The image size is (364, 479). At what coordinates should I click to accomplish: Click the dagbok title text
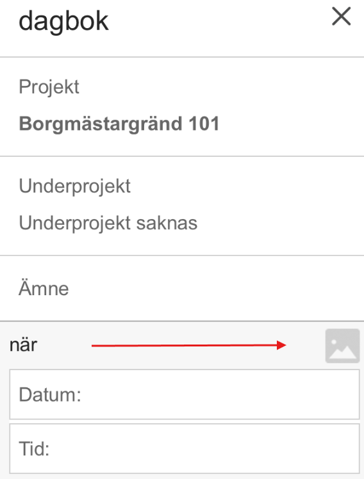64,21
